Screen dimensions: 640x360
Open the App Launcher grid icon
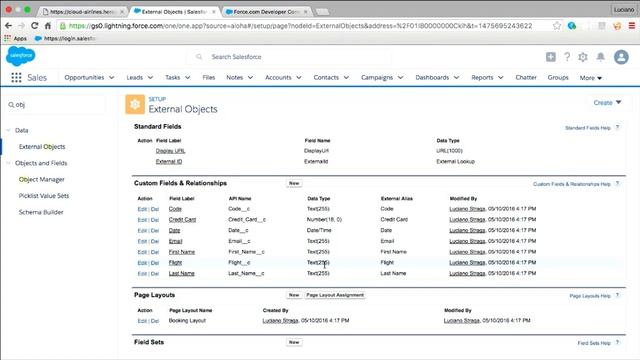pyautogui.click(x=16, y=78)
